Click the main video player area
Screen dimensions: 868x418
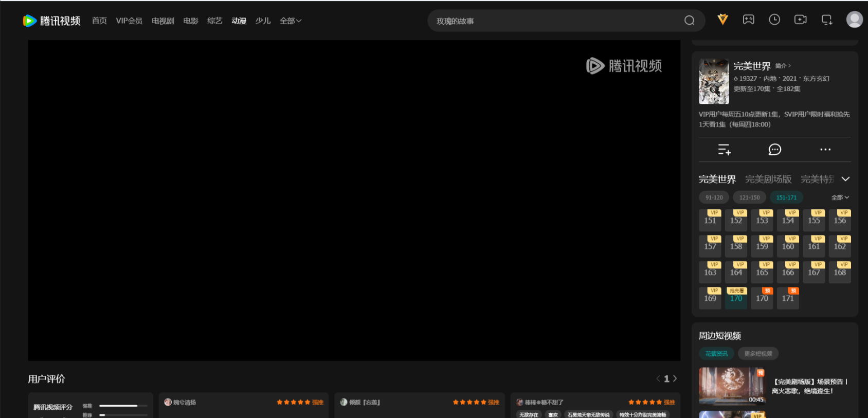354,201
